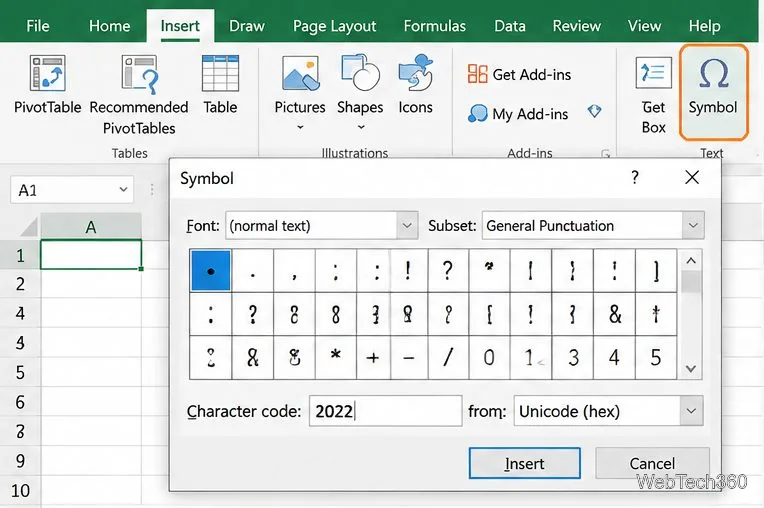Select the question mark in first row
764x508 pixels.
point(448,271)
